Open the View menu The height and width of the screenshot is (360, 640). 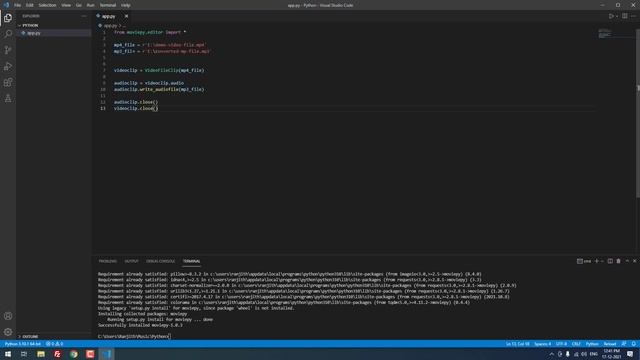[x=66, y=5]
